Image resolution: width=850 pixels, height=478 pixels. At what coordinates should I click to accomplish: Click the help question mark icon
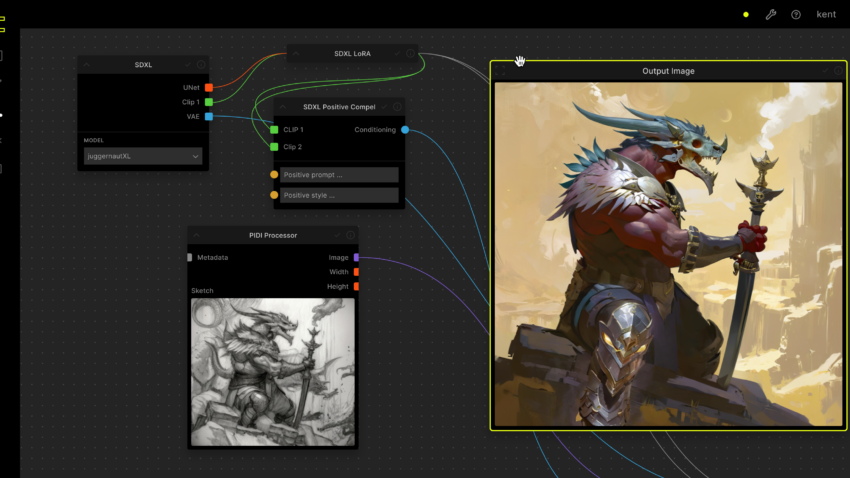796,15
